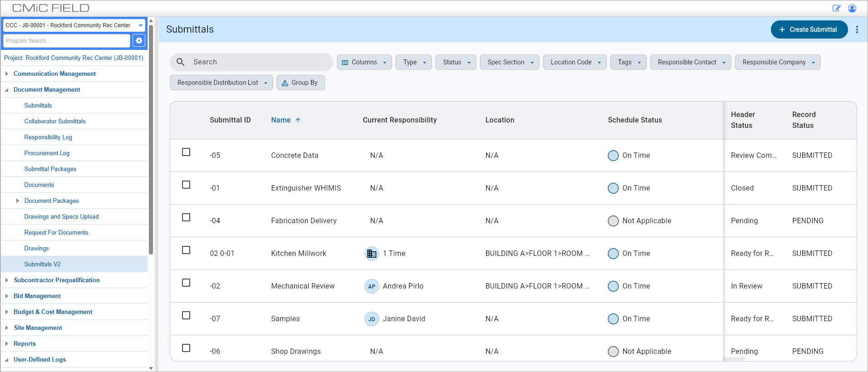Open Drawings and Specs Upload
868x372 pixels.
pyautogui.click(x=61, y=216)
